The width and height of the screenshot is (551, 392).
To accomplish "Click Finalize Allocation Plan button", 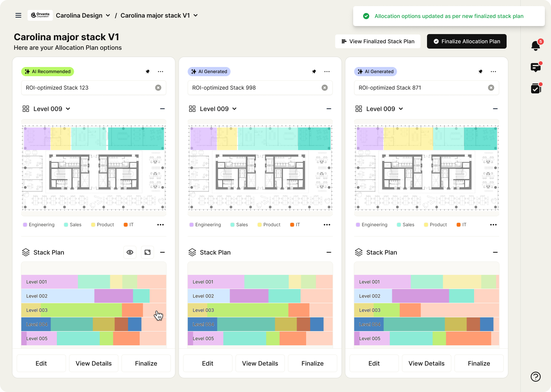I will (x=467, y=41).
